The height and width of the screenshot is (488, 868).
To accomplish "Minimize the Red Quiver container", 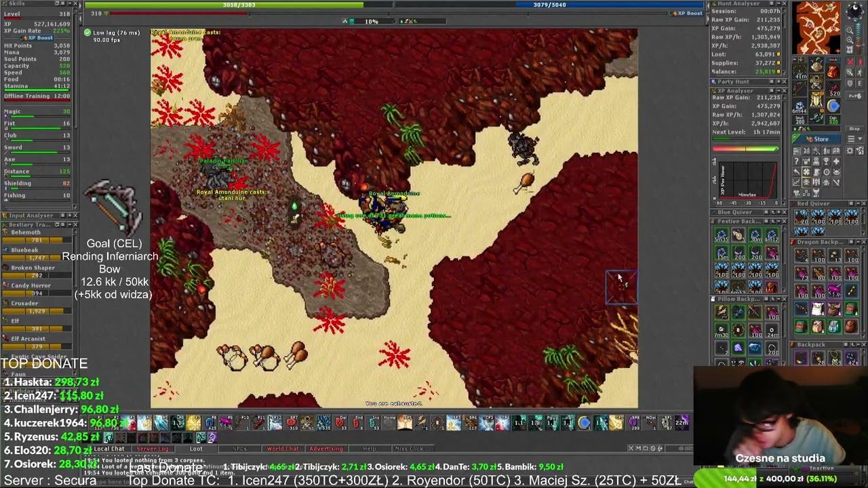I will click(x=859, y=203).
